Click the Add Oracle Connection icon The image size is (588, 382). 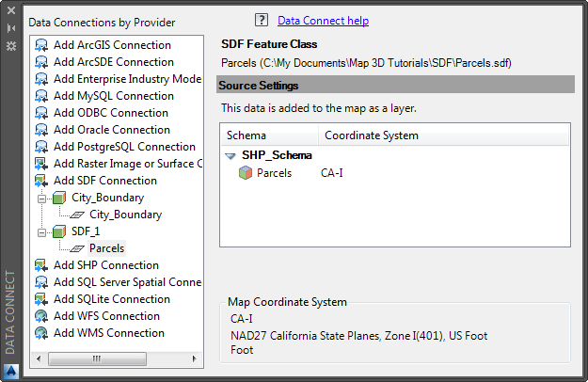[41, 130]
